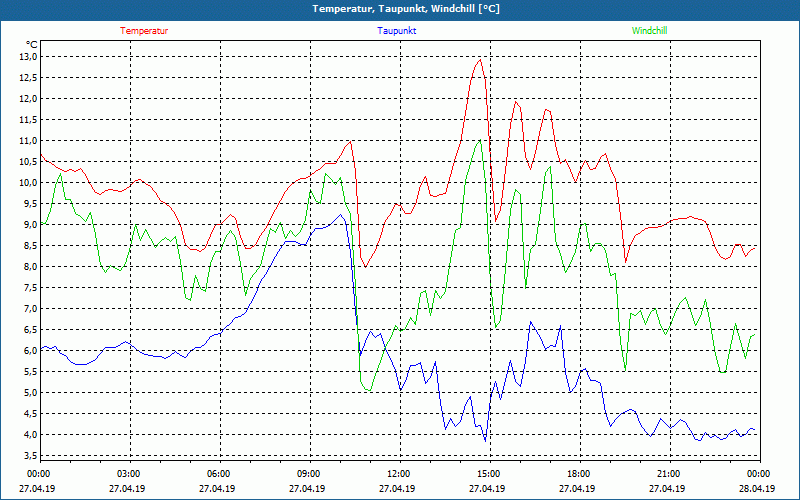This screenshot has height=500, width=800.
Task: Click the 21:00 time label
Action: pyautogui.click(x=667, y=474)
